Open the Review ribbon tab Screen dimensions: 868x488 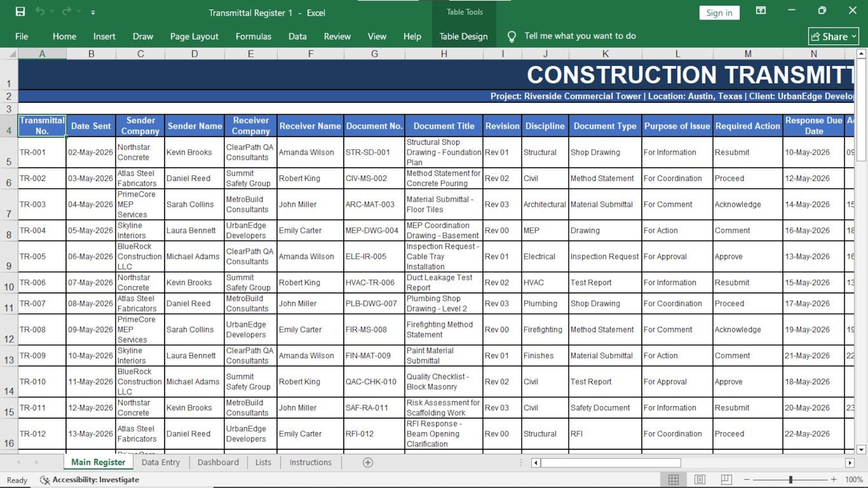pyautogui.click(x=337, y=36)
